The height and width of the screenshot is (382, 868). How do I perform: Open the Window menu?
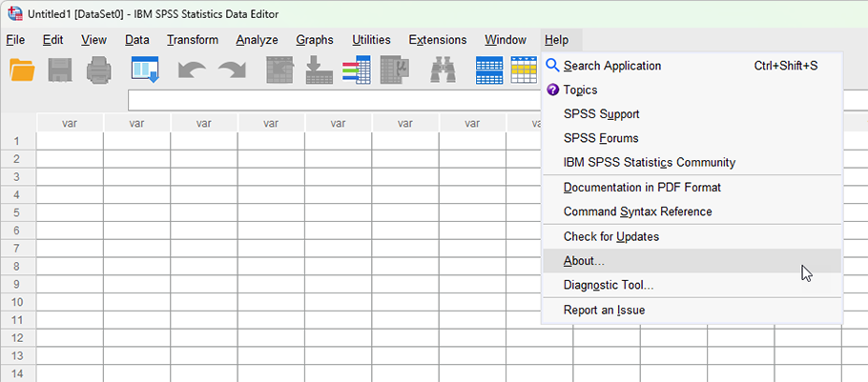pos(506,40)
